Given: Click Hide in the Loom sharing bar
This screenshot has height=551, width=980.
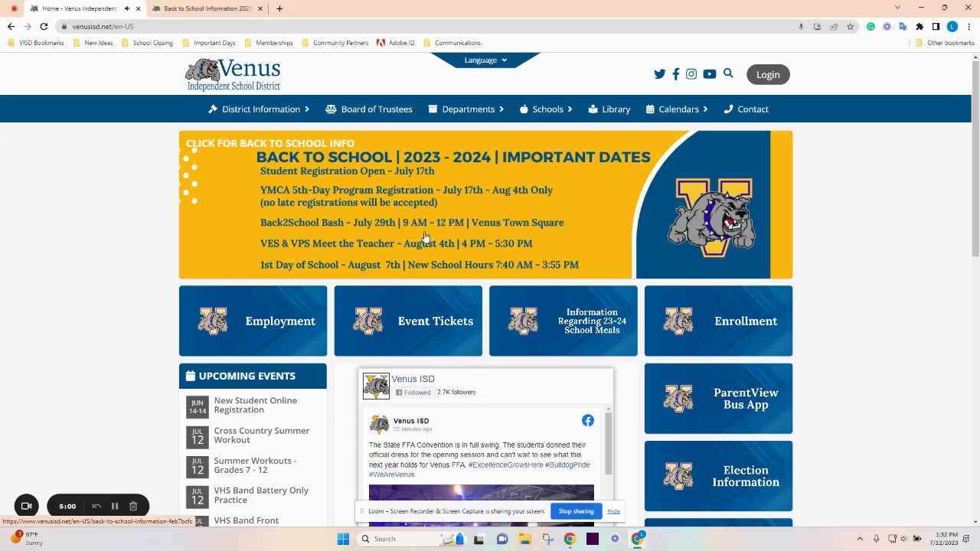Looking at the screenshot, I should (x=613, y=511).
